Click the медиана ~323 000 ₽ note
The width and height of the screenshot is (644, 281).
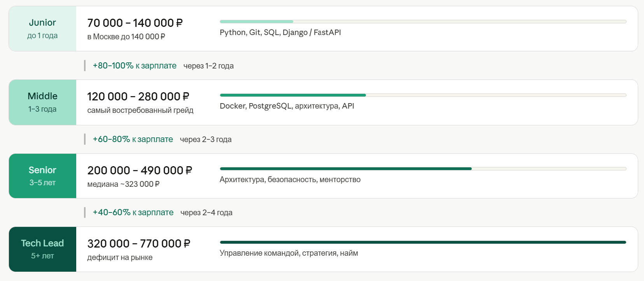123,184
